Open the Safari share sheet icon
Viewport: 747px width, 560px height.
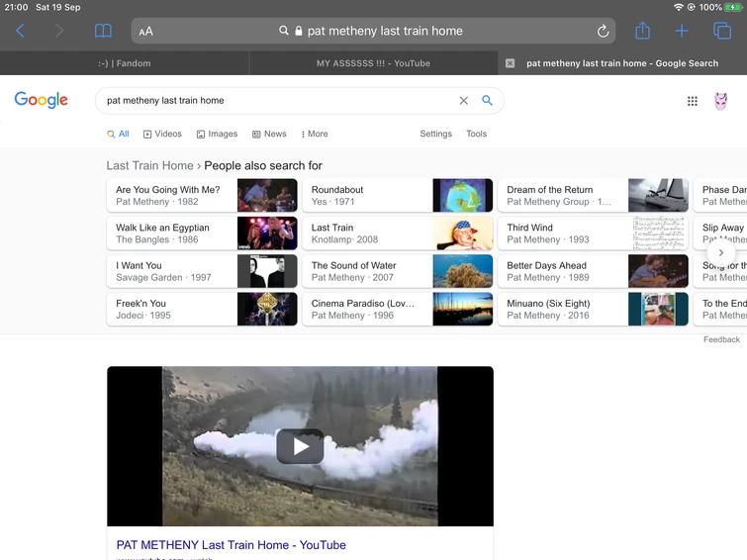642,31
